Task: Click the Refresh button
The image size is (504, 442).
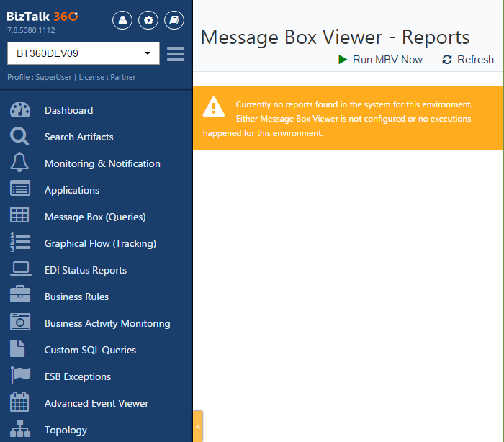Action: coord(468,60)
